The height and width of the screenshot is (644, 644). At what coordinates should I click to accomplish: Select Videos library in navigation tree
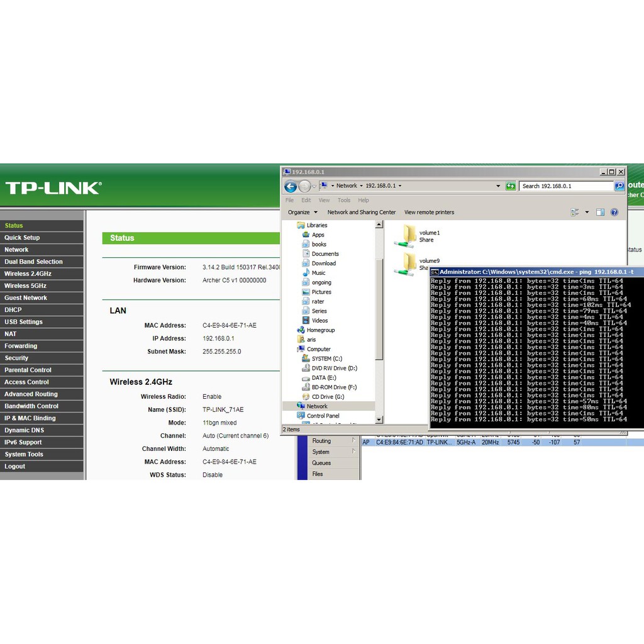pyautogui.click(x=315, y=320)
